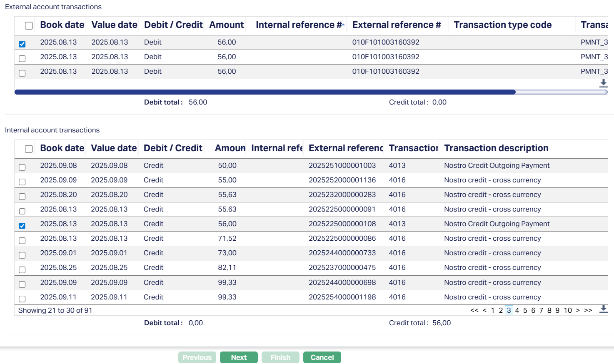Check the internal 82,11 credit row
614x364 pixels.
(x=22, y=270)
